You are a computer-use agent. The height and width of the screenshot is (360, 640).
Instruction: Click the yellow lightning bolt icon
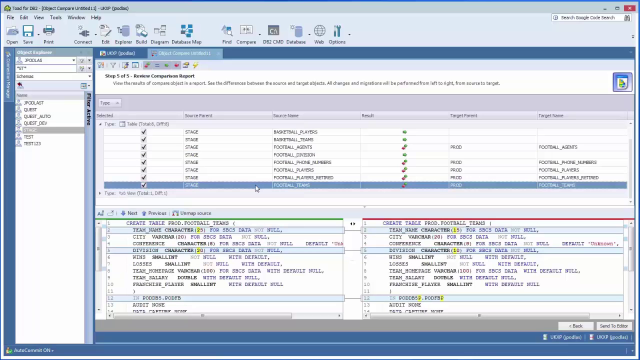(196, 65)
